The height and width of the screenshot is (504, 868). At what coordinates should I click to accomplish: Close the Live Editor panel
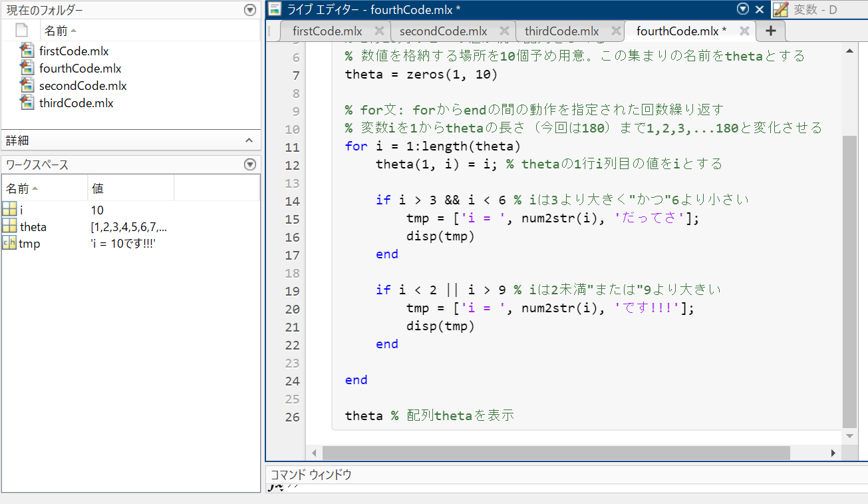click(760, 9)
